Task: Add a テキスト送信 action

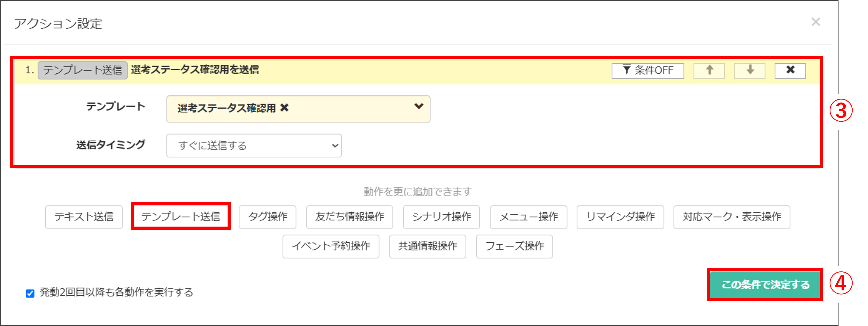Action: click(84, 217)
